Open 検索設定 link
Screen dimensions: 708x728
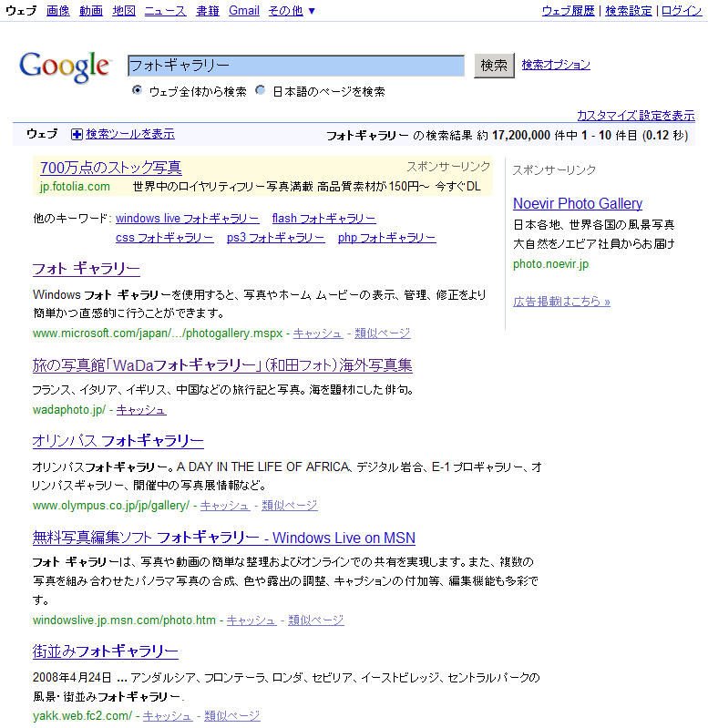(629, 11)
